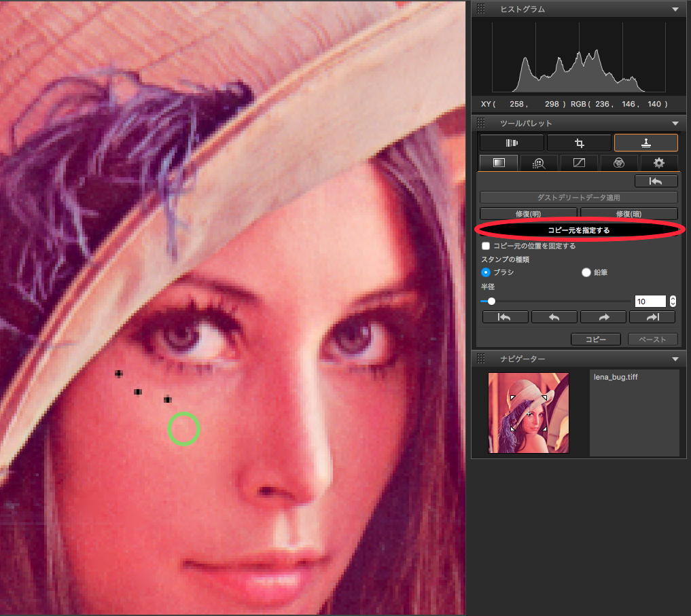Redo all stamp edits to the end
Image resolution: width=691 pixels, height=616 pixels.
point(652,317)
